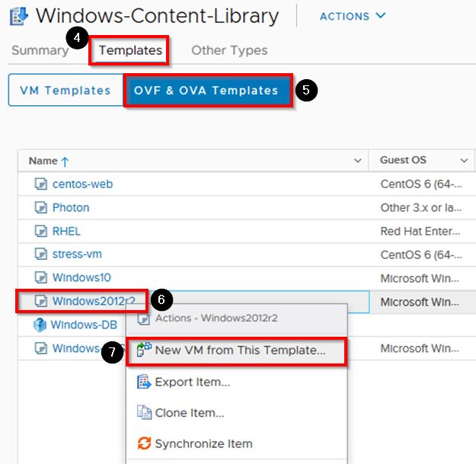Image resolution: width=476 pixels, height=464 pixels.
Task: Select the Windows2012r2 template name
Action: [94, 301]
